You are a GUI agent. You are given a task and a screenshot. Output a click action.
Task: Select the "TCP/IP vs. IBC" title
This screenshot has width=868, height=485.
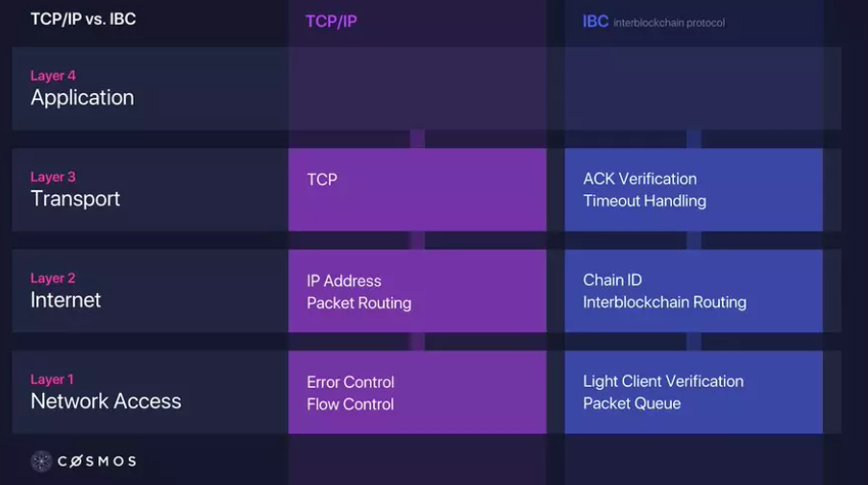(x=83, y=19)
